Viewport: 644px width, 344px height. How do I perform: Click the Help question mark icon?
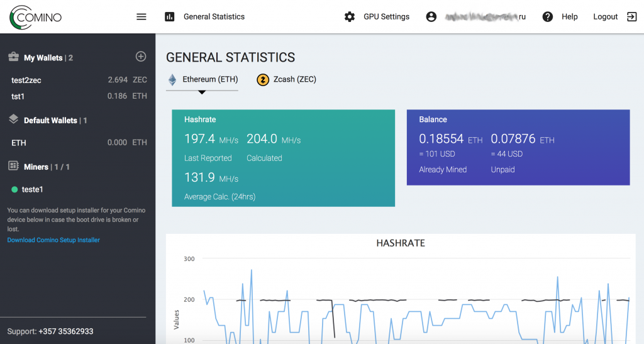pos(548,17)
